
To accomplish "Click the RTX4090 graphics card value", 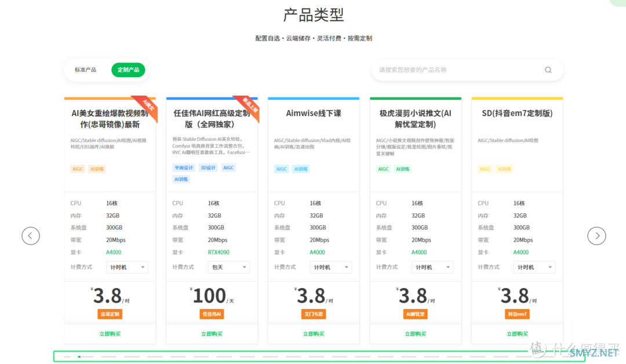I will click(x=219, y=252).
